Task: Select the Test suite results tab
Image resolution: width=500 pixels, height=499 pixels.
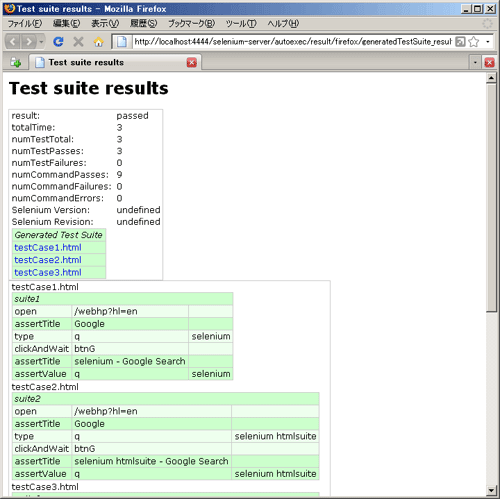Action: (x=115, y=62)
